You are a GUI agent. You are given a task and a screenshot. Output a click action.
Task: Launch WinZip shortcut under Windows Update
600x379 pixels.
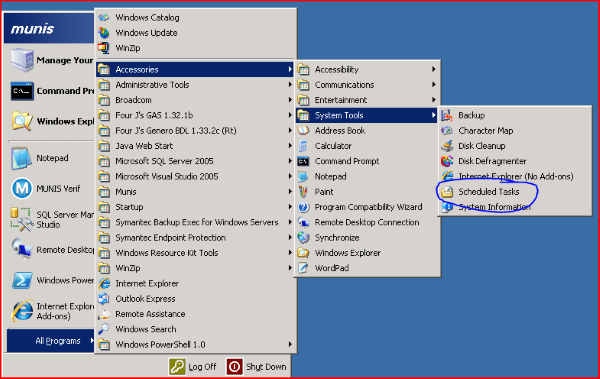point(195,48)
